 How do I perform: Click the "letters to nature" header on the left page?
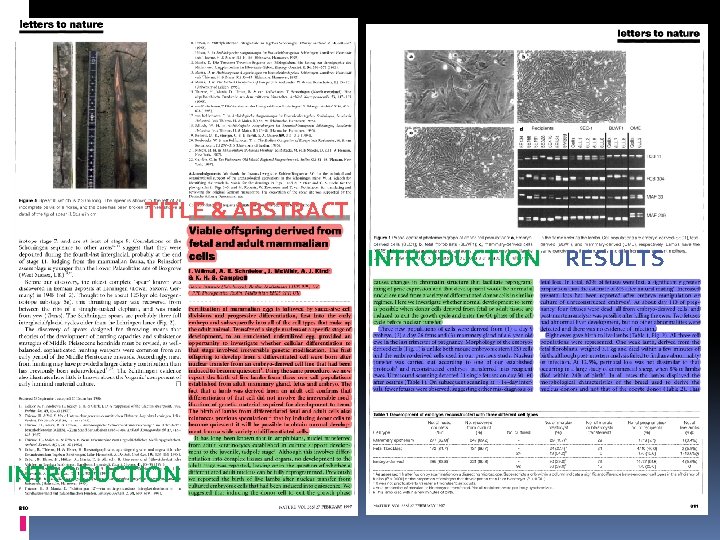click(x=61, y=25)
